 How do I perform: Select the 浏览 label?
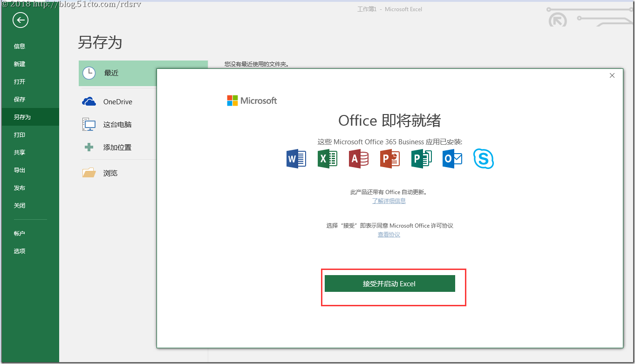pos(110,173)
